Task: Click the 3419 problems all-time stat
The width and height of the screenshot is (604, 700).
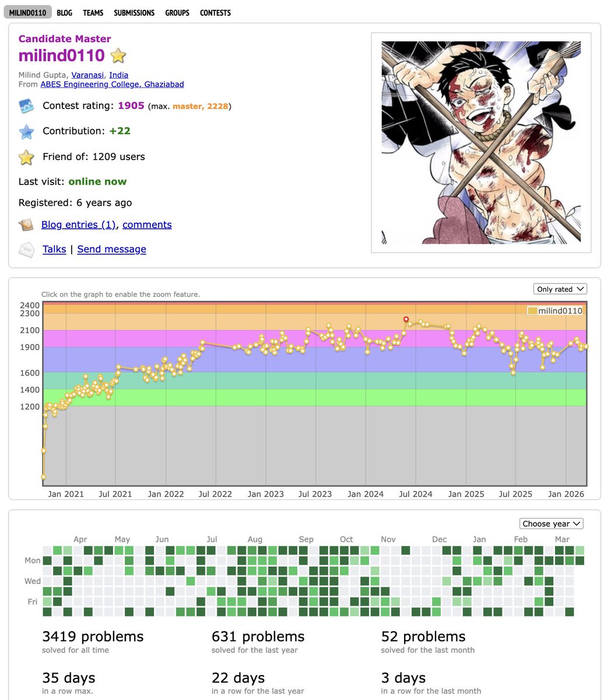Action: click(x=93, y=636)
